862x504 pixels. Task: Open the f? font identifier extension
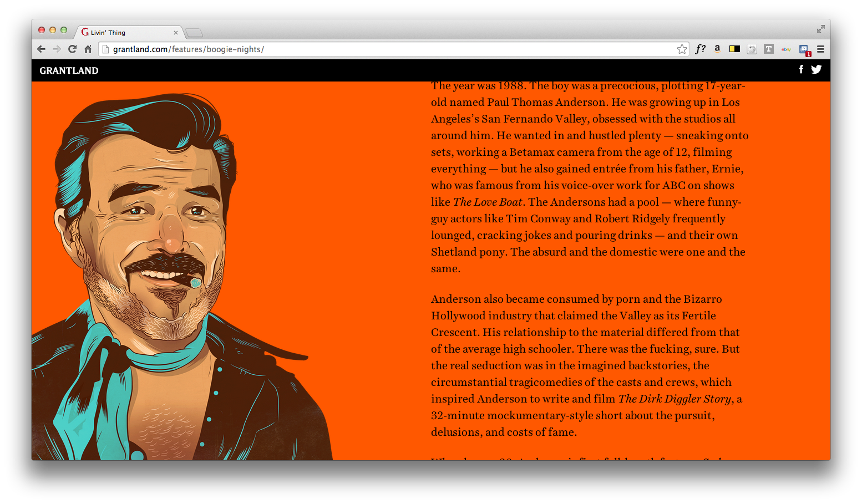point(701,49)
